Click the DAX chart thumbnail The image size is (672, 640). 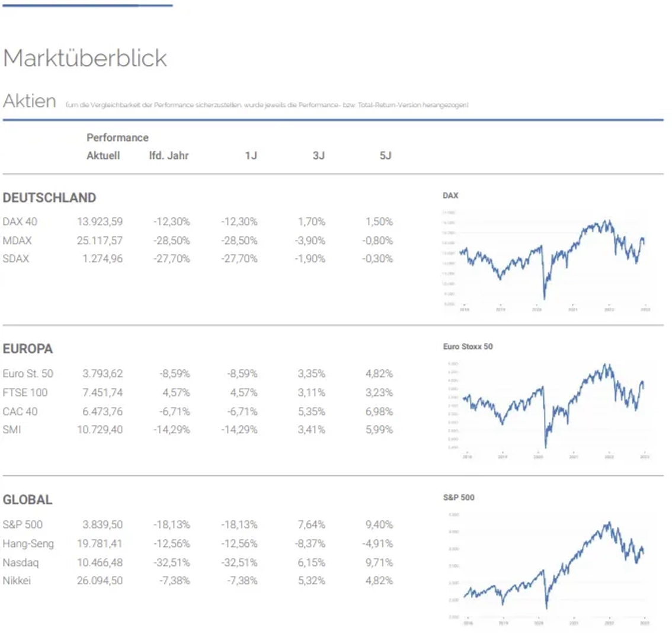point(551,258)
